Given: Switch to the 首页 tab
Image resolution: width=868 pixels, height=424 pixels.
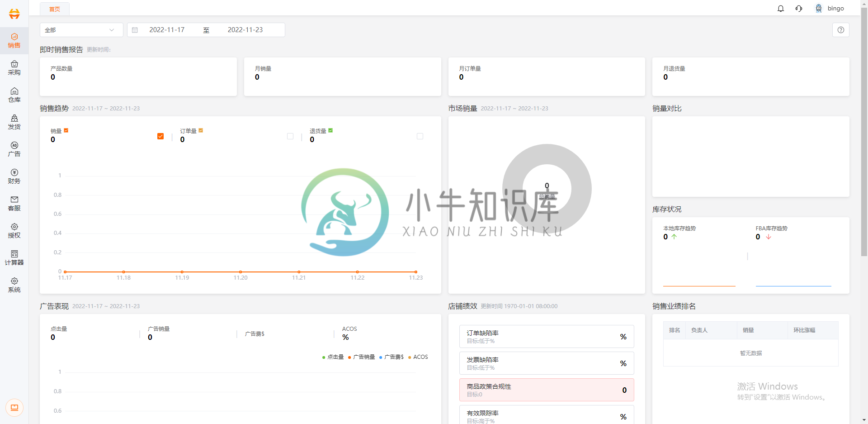Looking at the screenshot, I should click(x=55, y=9).
